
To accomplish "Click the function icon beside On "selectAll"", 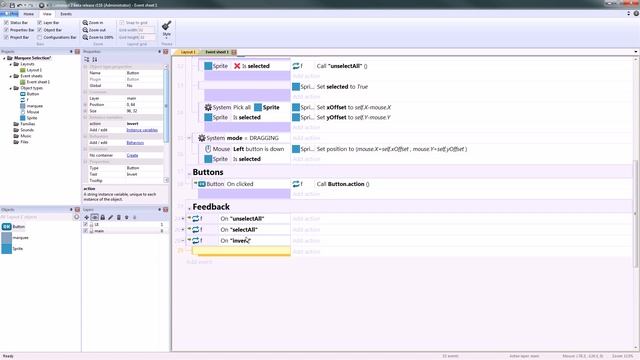I will (x=196, y=230).
